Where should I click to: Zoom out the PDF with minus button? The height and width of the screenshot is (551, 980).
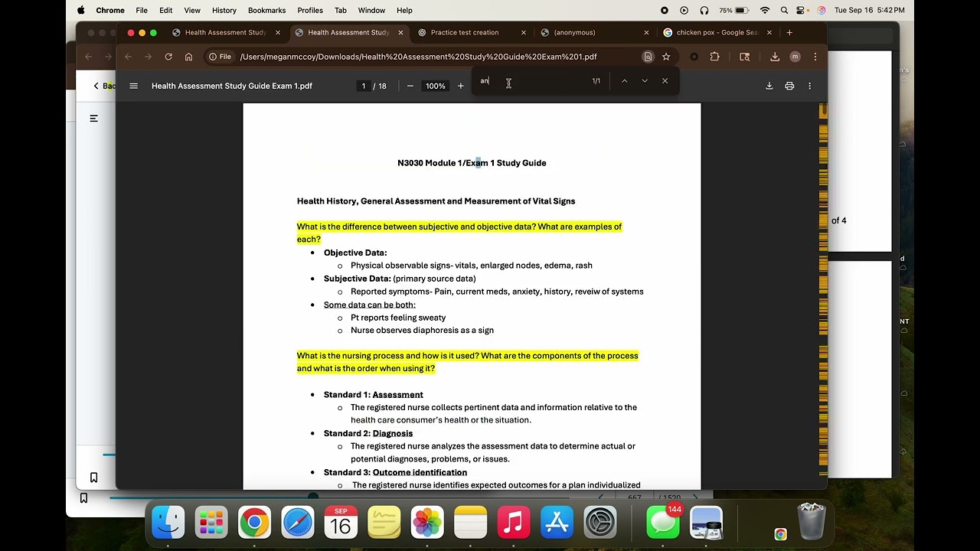coord(410,86)
